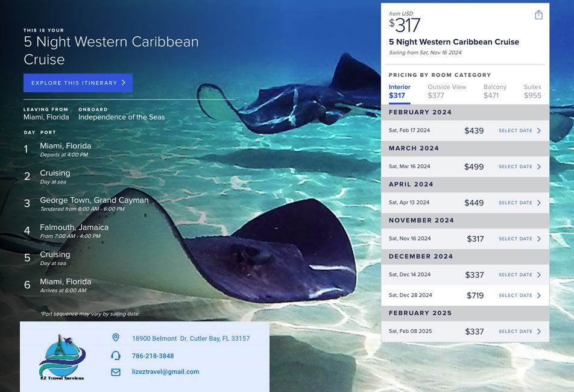
Task: Select date for Sat, Dec 14 2024
Action: tap(519, 275)
